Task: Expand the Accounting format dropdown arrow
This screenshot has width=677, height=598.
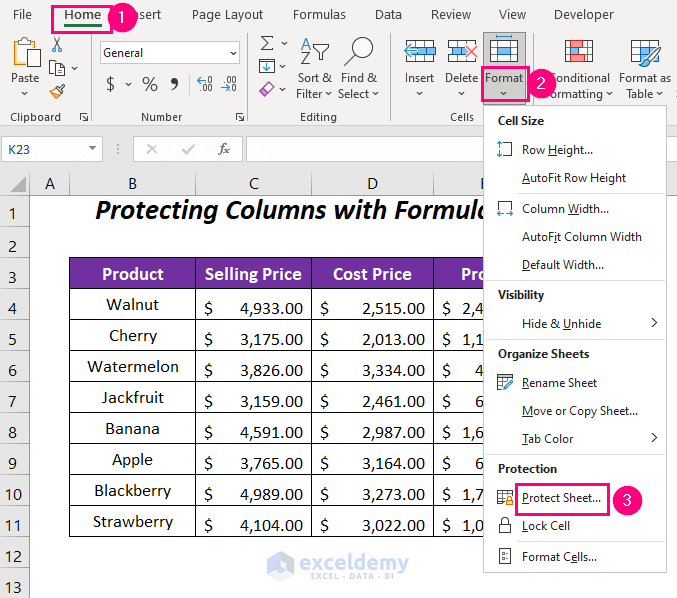Action: click(128, 84)
